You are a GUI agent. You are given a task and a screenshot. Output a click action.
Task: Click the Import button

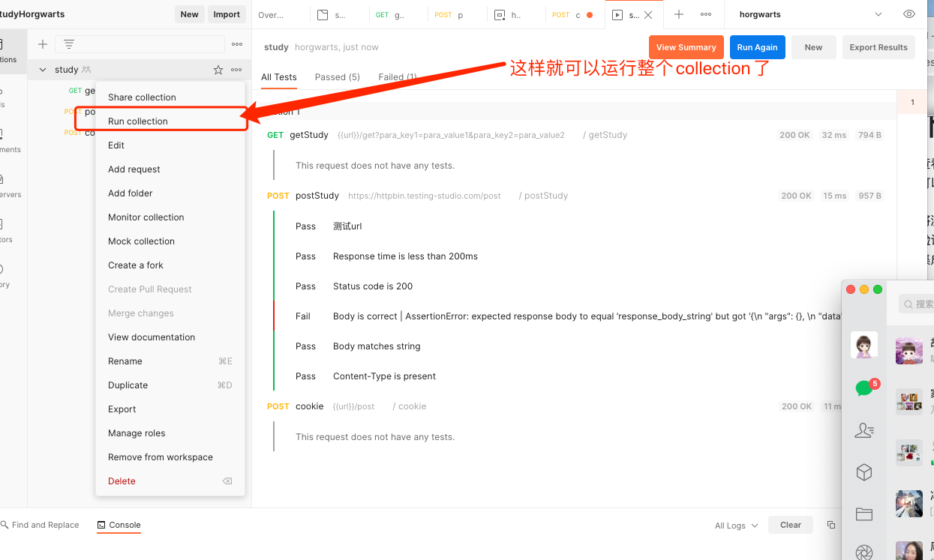tap(227, 13)
